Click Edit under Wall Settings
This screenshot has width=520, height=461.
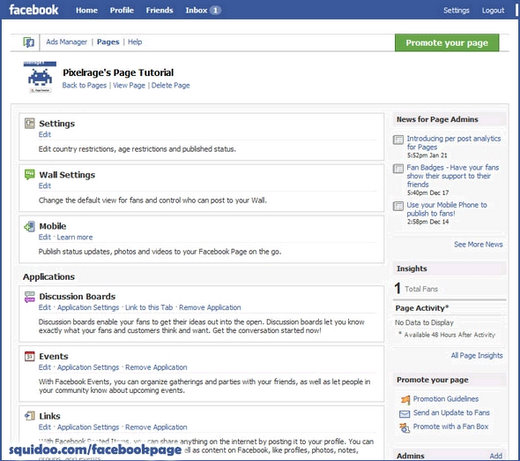tap(45, 186)
